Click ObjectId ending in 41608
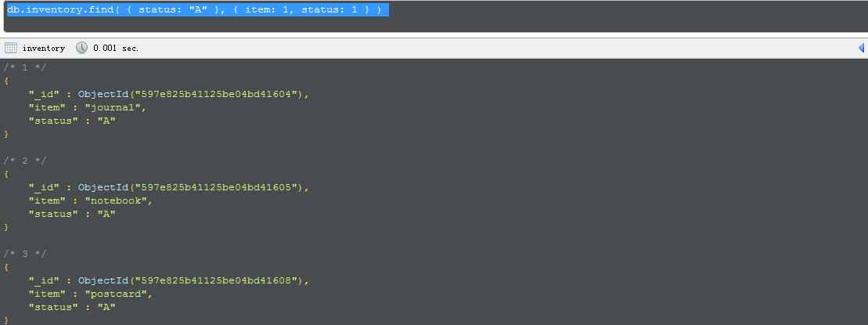 191,280
